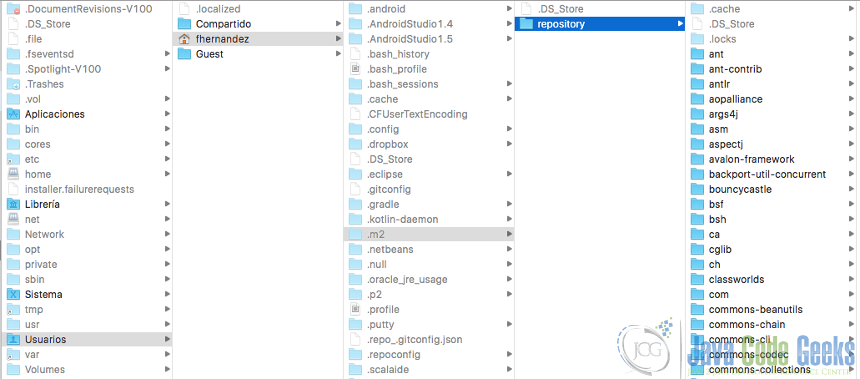Select the .repo_.gitconfig.json file
Screen dimensions: 860x379
point(414,339)
